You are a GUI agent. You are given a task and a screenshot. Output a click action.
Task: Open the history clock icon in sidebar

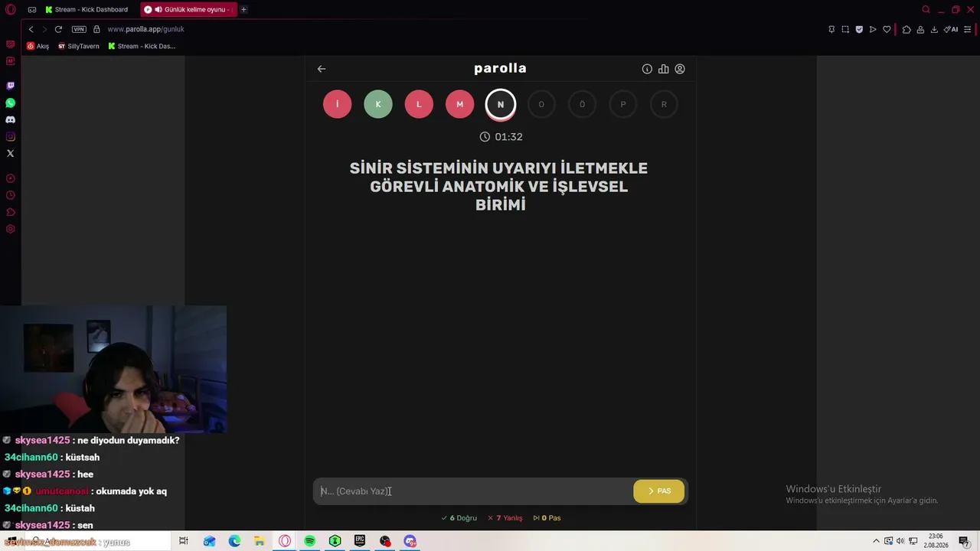pos(11,195)
